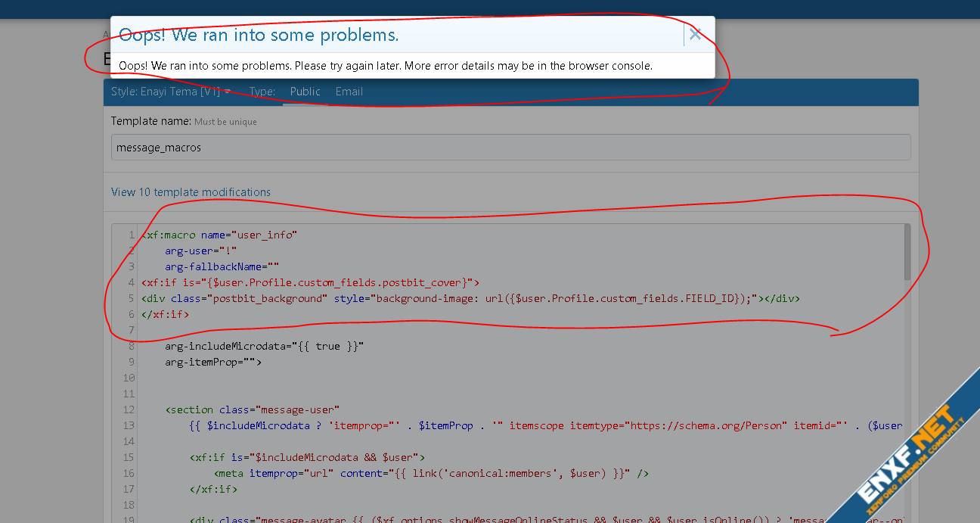Switch to the Email type tab
The width and height of the screenshot is (980, 523).
coord(349,92)
